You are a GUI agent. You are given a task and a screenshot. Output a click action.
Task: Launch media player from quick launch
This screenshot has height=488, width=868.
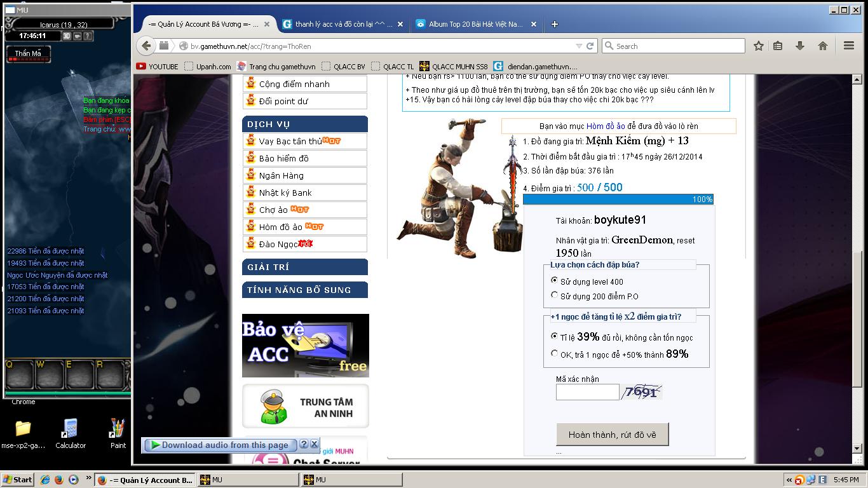72,480
